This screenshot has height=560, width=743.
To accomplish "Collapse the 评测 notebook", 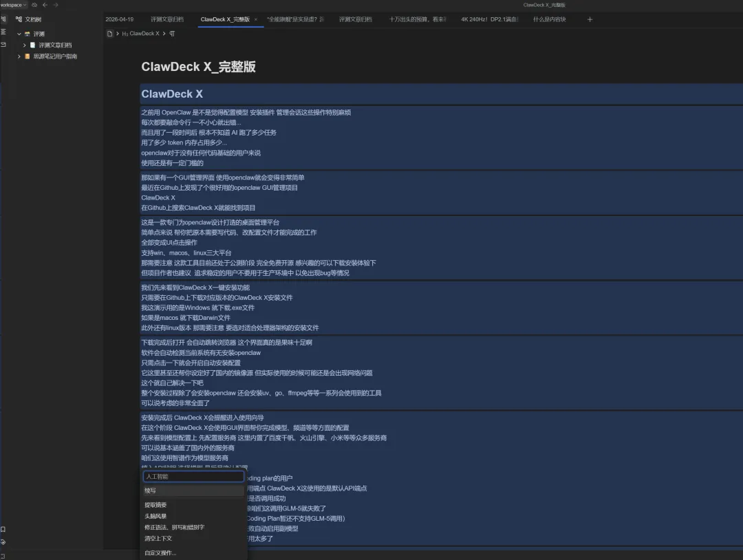I will (19, 34).
